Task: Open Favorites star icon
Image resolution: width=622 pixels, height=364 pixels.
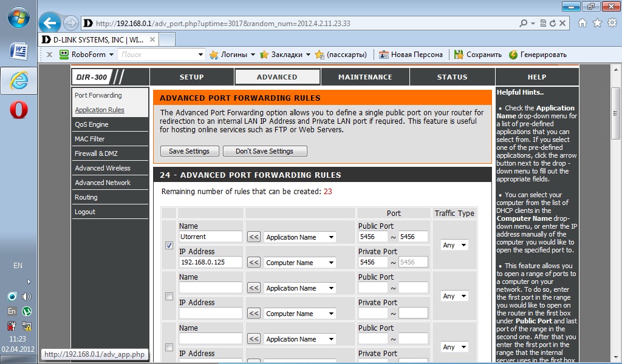Action: [x=598, y=23]
